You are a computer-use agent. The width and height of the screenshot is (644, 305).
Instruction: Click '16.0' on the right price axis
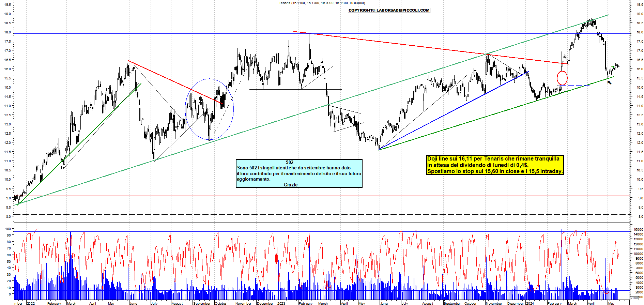coord(640,69)
